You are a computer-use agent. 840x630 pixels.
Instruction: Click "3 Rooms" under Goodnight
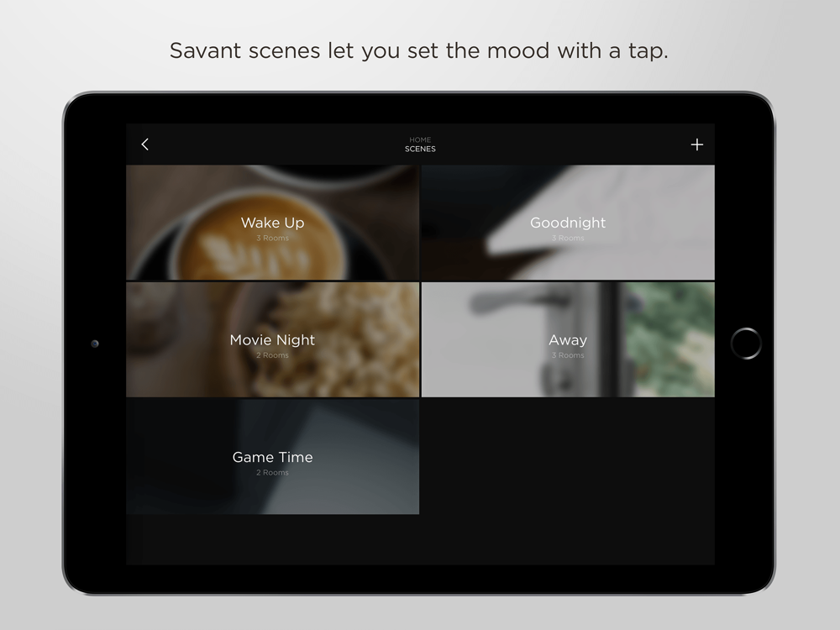point(568,238)
